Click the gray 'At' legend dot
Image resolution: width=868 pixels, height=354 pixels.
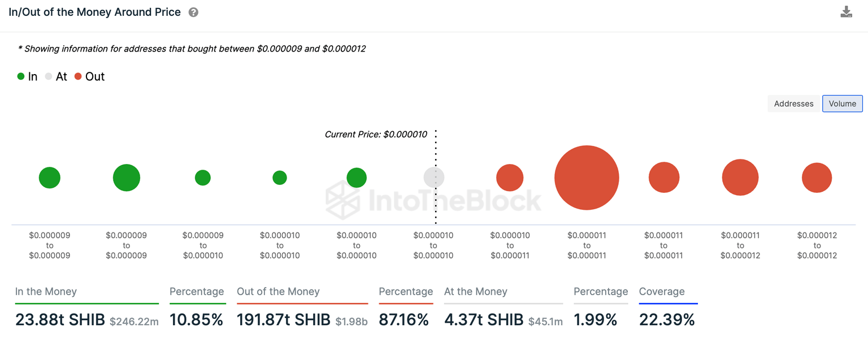pyautogui.click(x=49, y=76)
